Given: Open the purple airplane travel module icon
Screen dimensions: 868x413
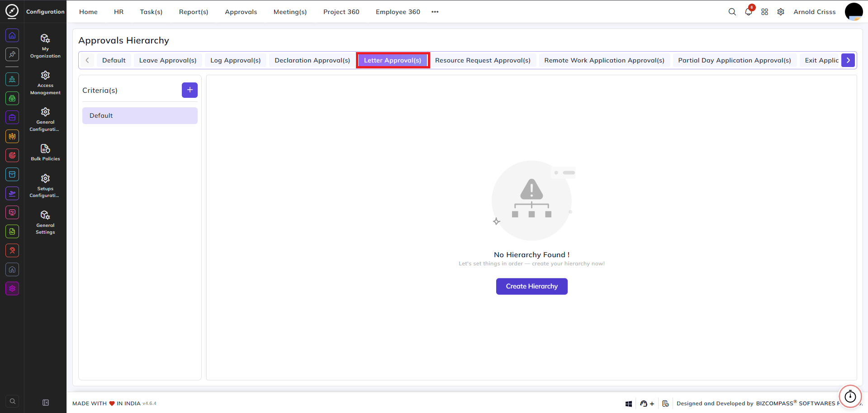Looking at the screenshot, I should pyautogui.click(x=12, y=193).
